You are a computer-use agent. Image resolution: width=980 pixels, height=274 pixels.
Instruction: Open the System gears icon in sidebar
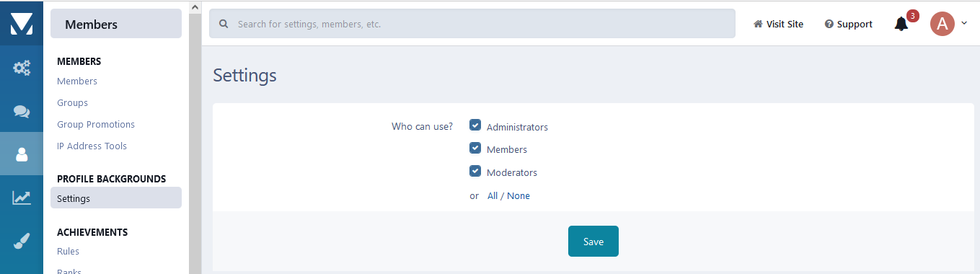point(22,68)
